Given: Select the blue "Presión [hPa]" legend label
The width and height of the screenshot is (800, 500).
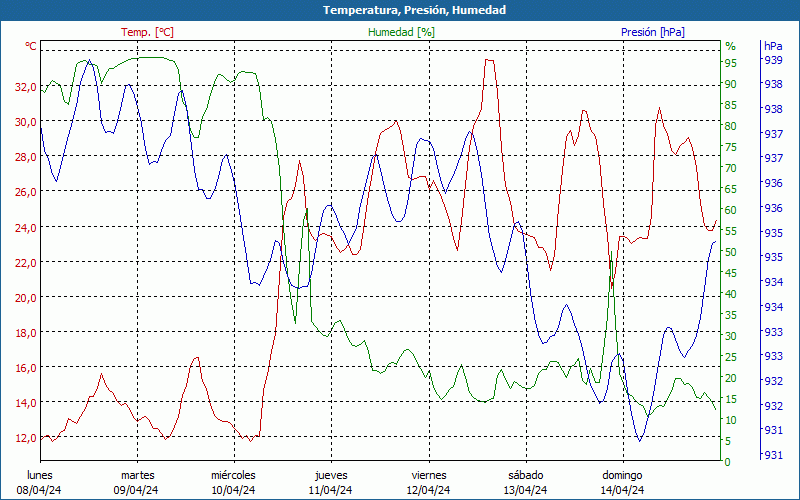Looking at the screenshot, I should [653, 32].
